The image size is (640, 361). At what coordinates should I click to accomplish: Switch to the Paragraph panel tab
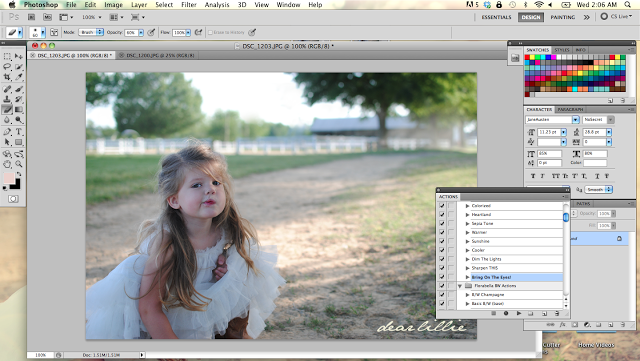570,109
